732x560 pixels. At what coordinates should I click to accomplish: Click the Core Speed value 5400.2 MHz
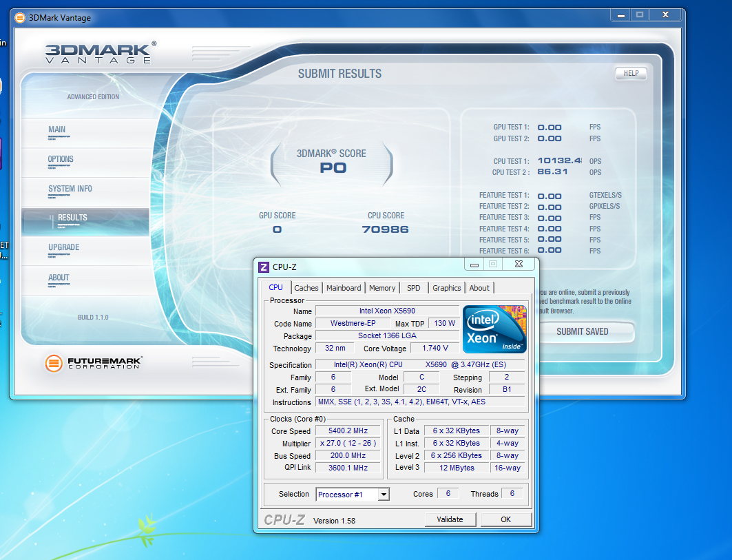348,431
